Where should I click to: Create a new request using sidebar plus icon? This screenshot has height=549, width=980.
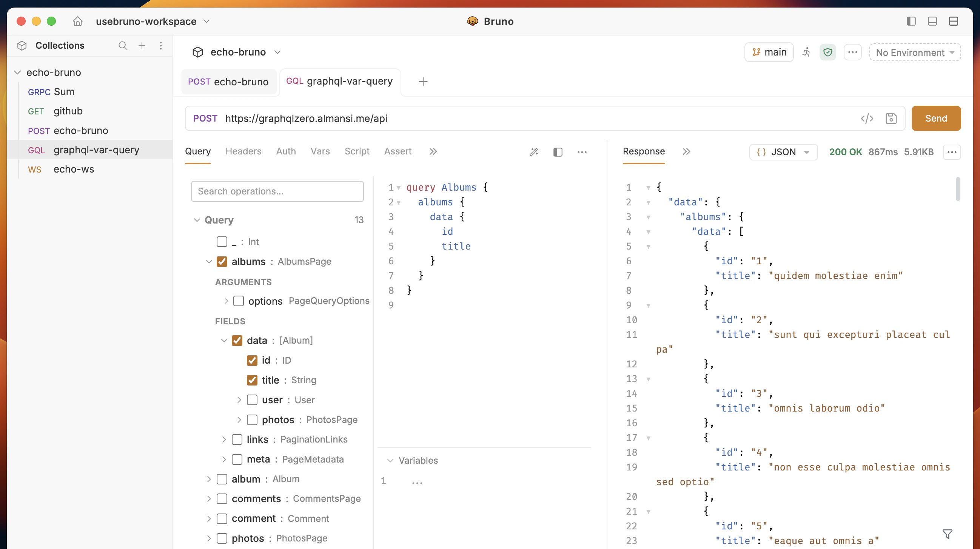point(142,46)
